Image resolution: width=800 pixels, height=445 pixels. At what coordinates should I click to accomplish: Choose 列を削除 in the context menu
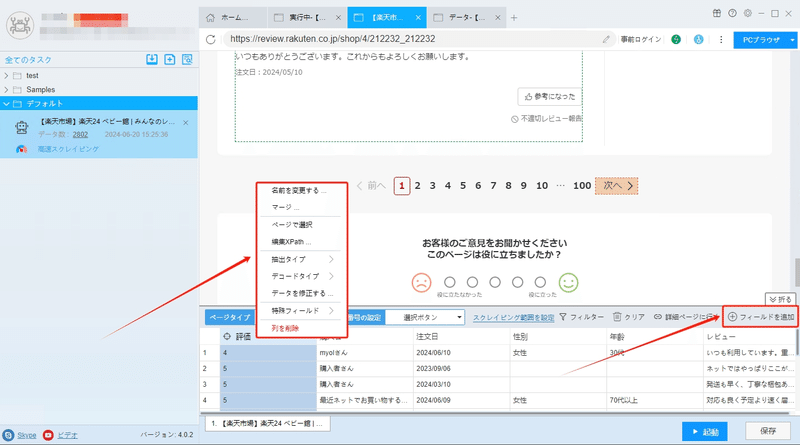(x=285, y=328)
